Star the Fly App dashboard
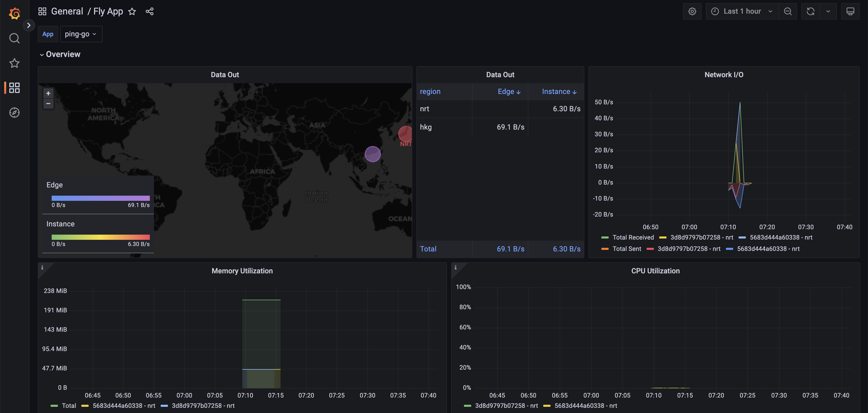This screenshot has width=868, height=413. pos(132,12)
